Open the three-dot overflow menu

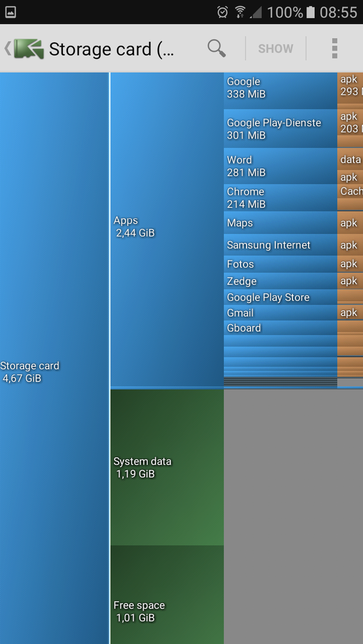(334, 48)
